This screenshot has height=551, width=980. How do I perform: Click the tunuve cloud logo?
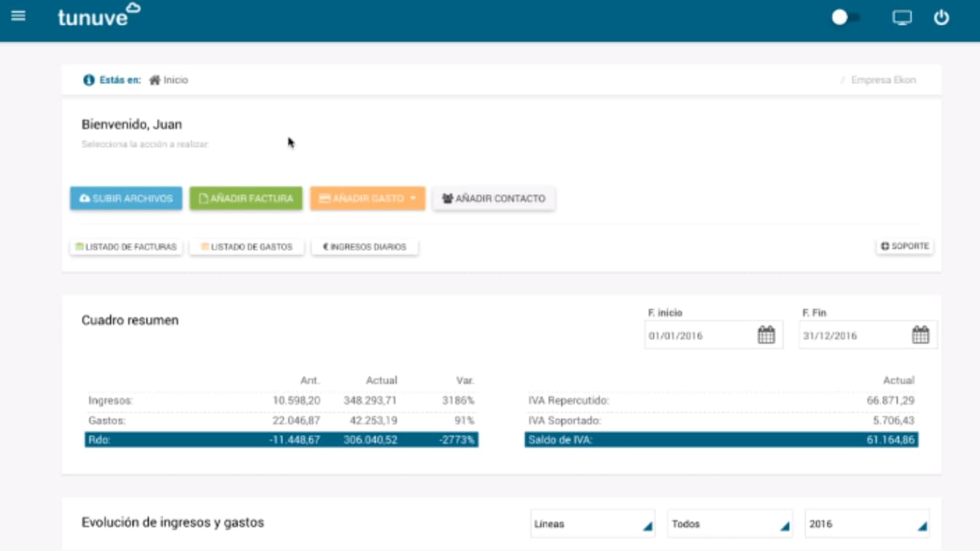click(x=99, y=15)
